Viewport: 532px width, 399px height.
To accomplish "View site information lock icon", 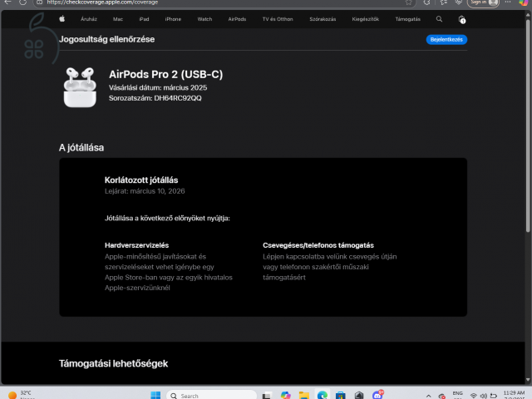I will [x=39, y=2].
